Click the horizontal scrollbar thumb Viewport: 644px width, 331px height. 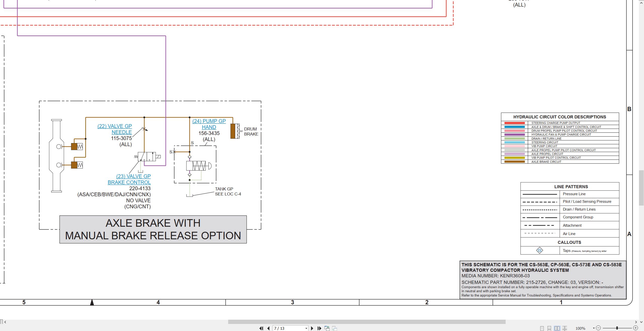tap(367, 322)
